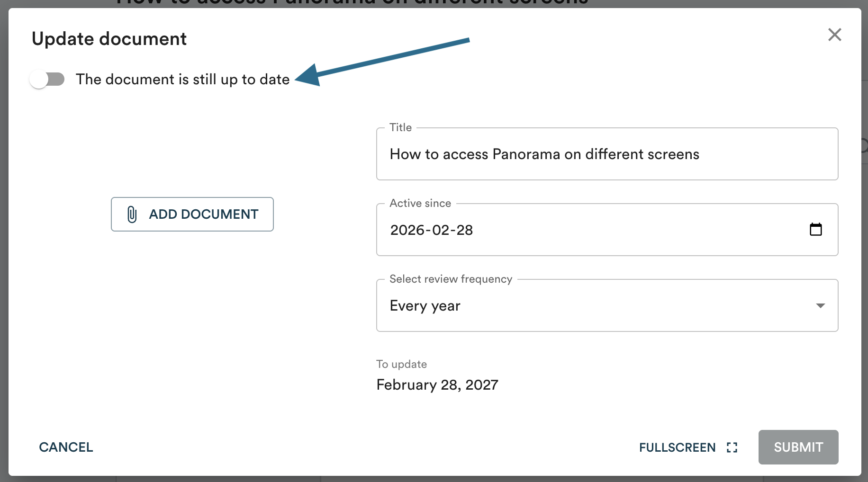Click the Every year selected value
This screenshot has width=868, height=482.
[425, 306]
